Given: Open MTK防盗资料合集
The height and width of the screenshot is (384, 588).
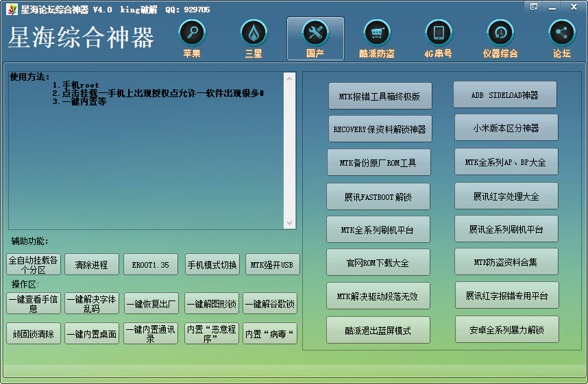Looking at the screenshot, I should [x=506, y=261].
